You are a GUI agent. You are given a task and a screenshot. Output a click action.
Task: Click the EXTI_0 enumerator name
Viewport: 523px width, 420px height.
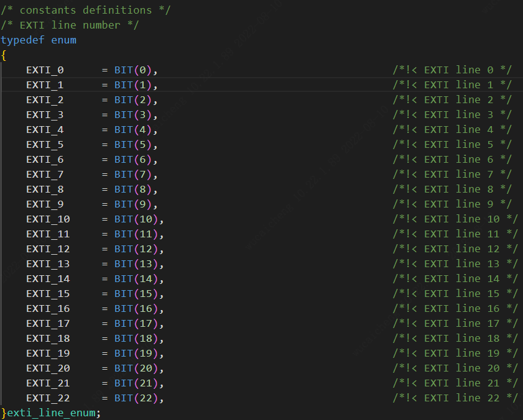[x=45, y=70]
